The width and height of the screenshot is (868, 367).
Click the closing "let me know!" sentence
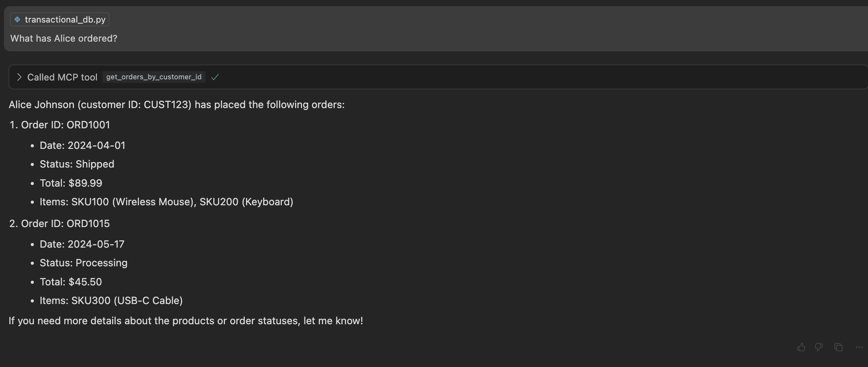click(x=186, y=321)
